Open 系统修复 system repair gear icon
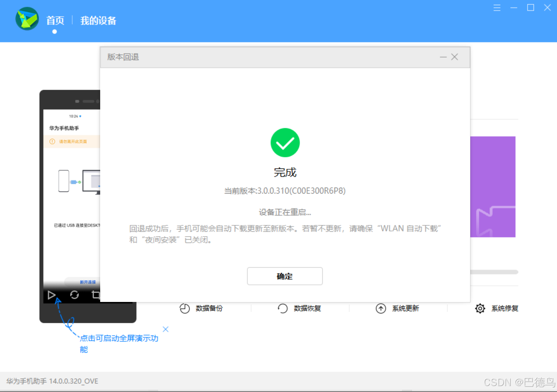Screen dimensions: 557x392 [480, 308]
